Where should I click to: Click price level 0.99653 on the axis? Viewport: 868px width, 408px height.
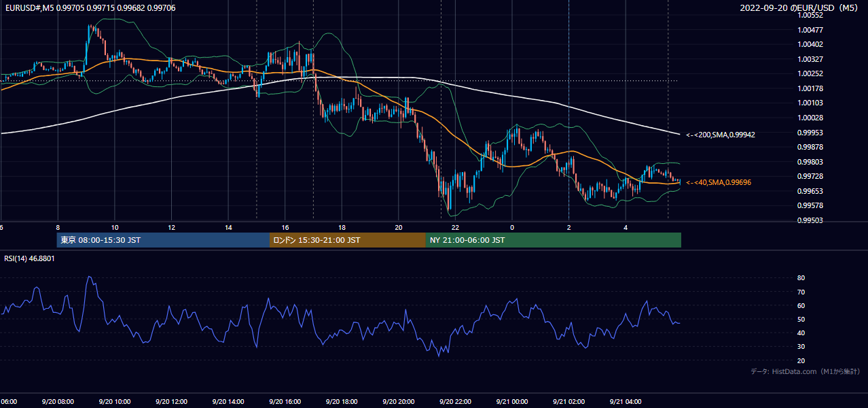812,191
